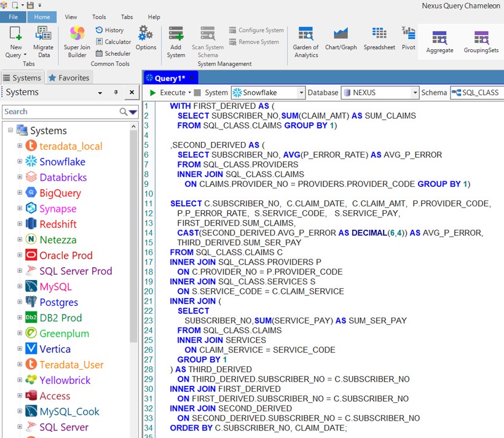Open the Database NEXUS dropdown

pyautogui.click(x=414, y=93)
